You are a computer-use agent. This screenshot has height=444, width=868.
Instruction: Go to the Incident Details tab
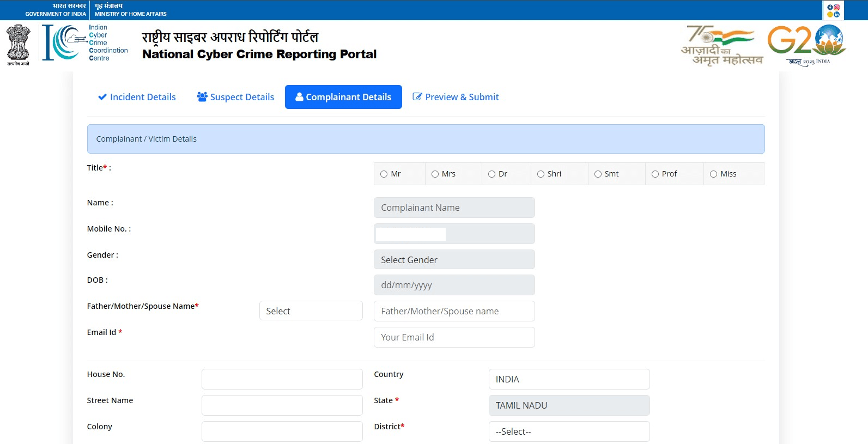(137, 97)
